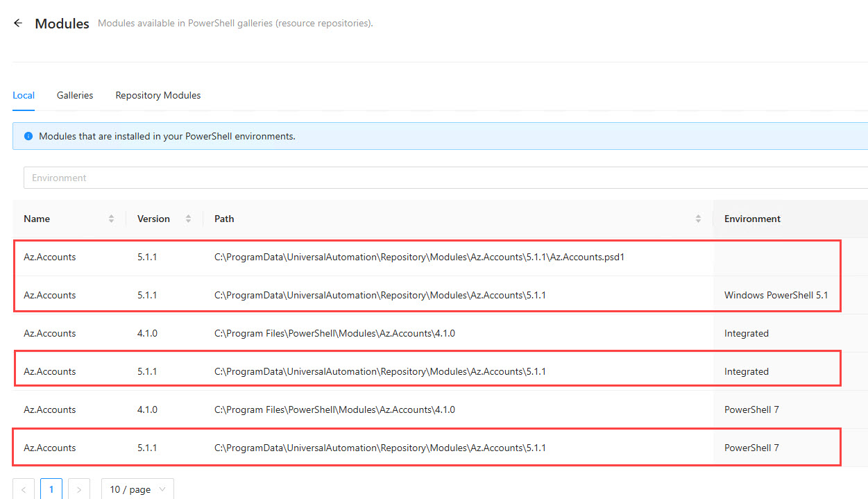The width and height of the screenshot is (868, 499).
Task: Click the blue info icon in the alert banner
Action: 28,136
